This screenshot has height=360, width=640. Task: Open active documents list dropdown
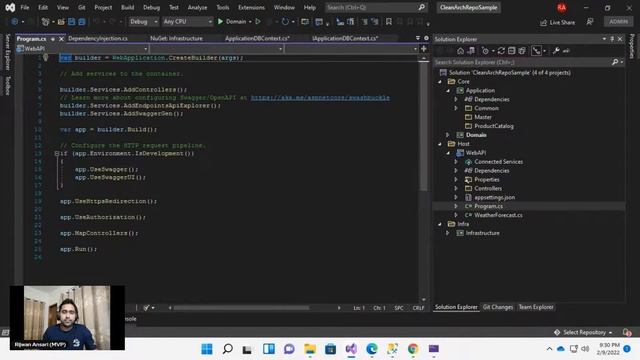[x=418, y=38]
